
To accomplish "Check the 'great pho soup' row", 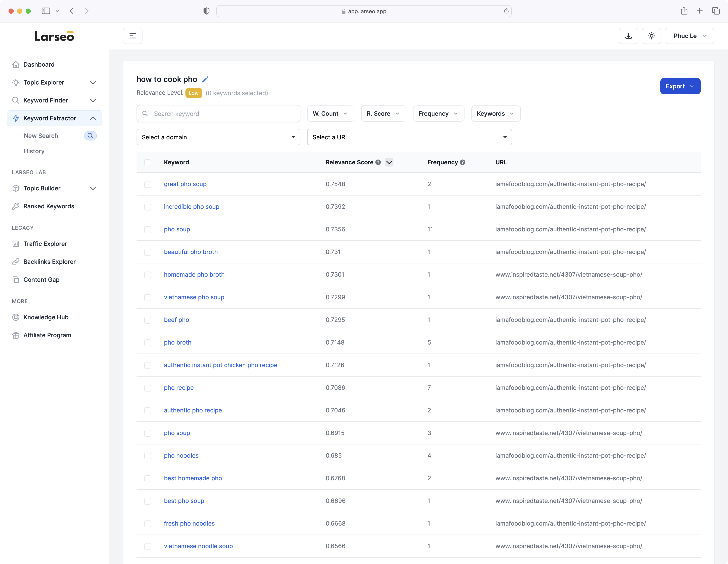I will pos(148,184).
